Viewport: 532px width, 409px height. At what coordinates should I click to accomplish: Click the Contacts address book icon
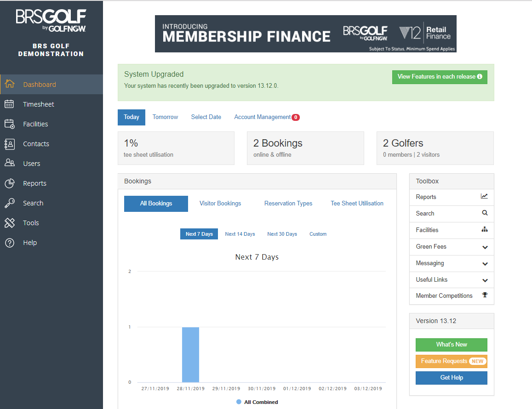(10, 144)
